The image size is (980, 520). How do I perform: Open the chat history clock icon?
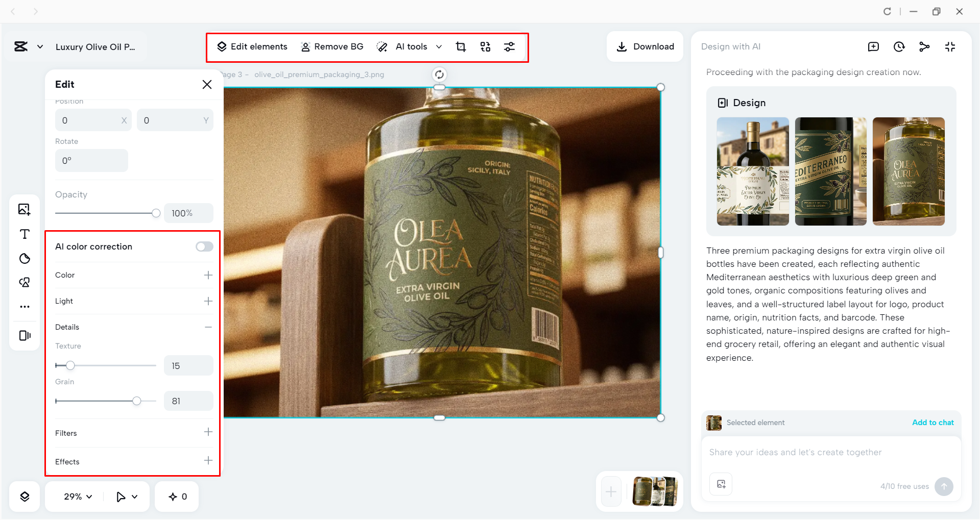point(899,47)
